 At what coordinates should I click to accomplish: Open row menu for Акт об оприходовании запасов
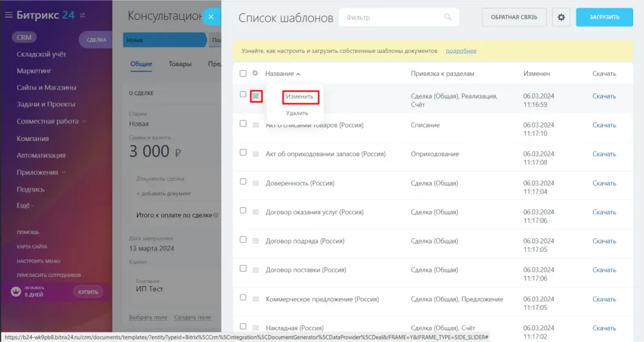point(256,154)
